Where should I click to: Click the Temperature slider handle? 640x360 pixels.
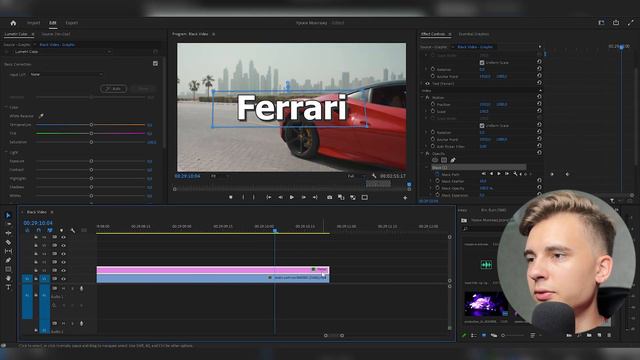[x=91, y=124]
